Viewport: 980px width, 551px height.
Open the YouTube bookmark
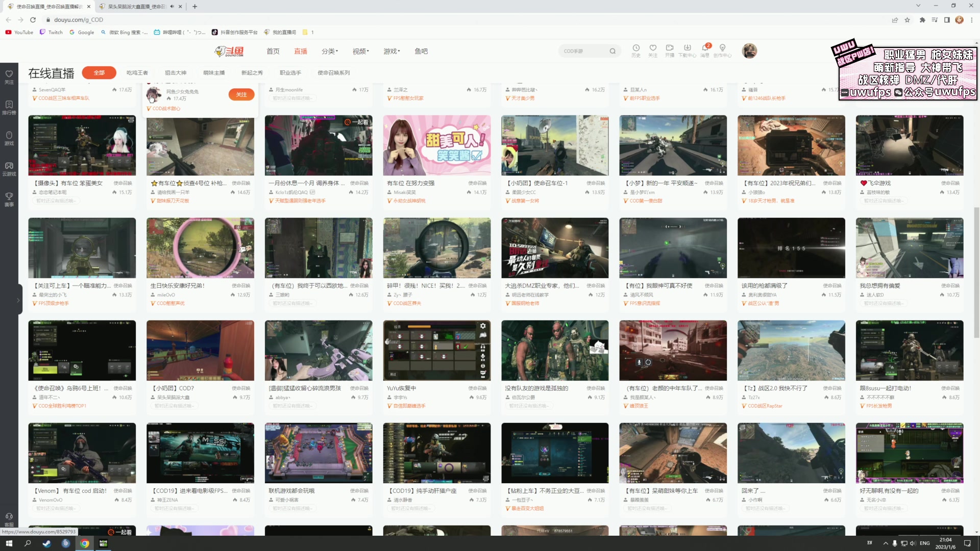tap(19, 32)
